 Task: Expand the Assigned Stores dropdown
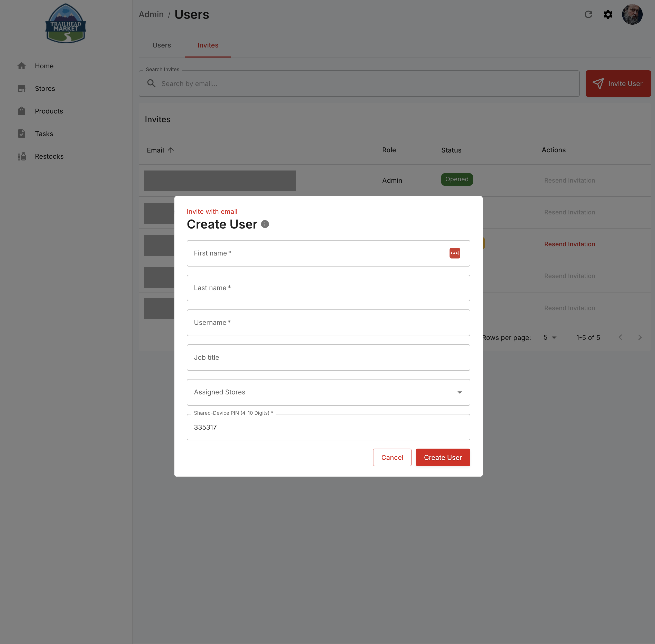click(328, 392)
